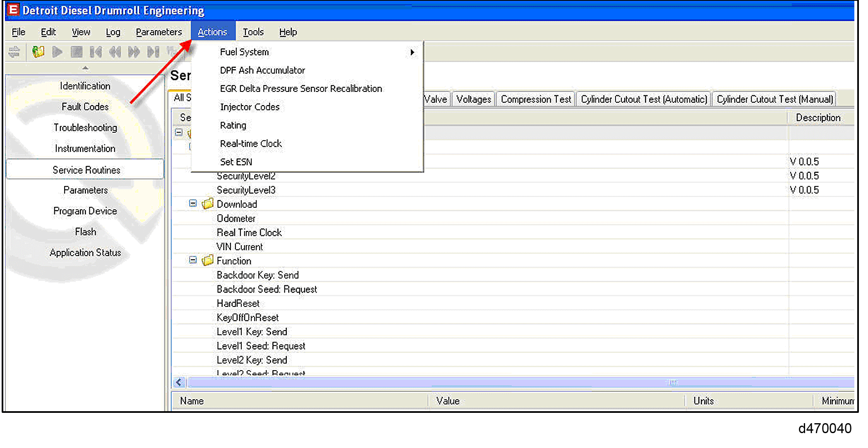Click the sidebar scroll-up arrow
868x448 pixels.
pyautogui.click(x=85, y=68)
